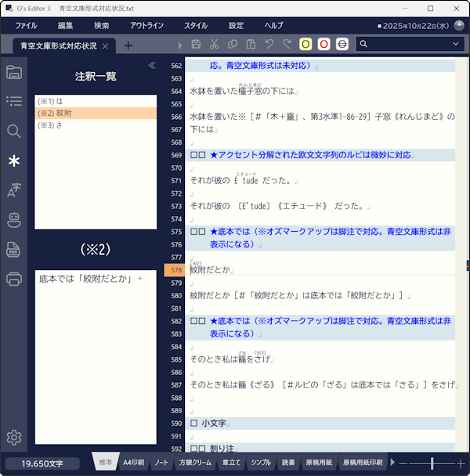Expand the search box dropdown arrow
Viewport: 470px width, 476px height.
(457, 45)
